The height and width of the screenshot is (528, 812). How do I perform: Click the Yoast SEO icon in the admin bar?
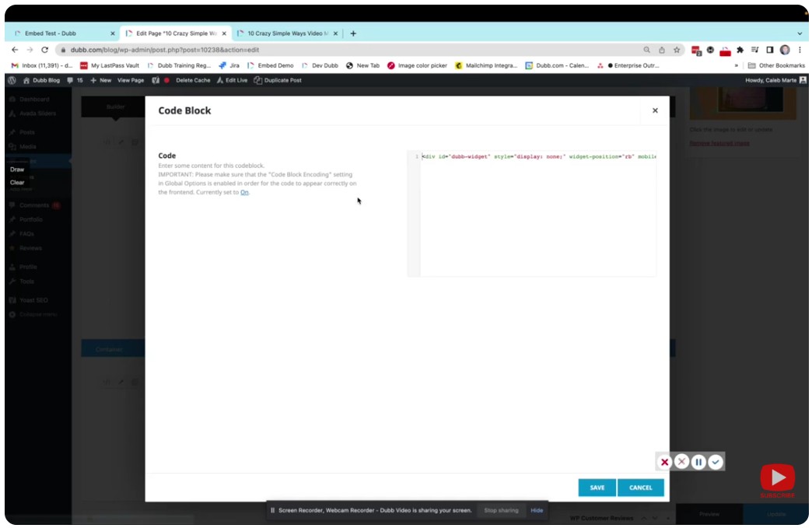click(x=156, y=80)
